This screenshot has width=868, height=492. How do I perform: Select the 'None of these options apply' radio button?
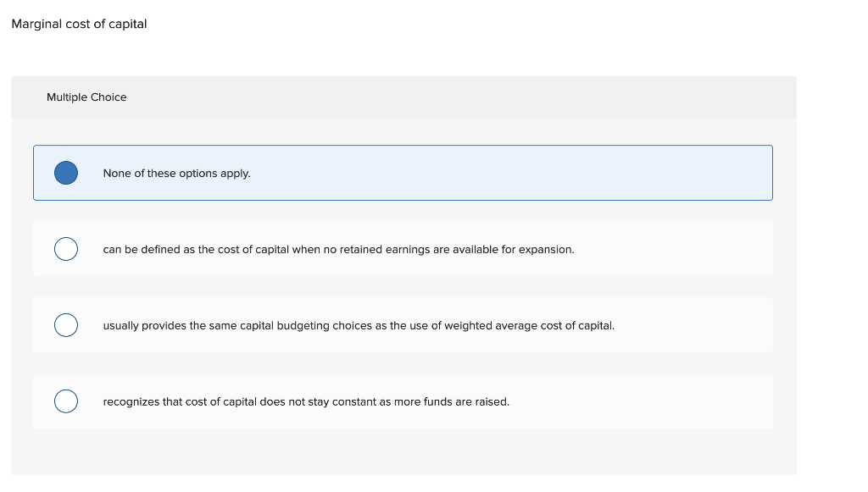66,173
